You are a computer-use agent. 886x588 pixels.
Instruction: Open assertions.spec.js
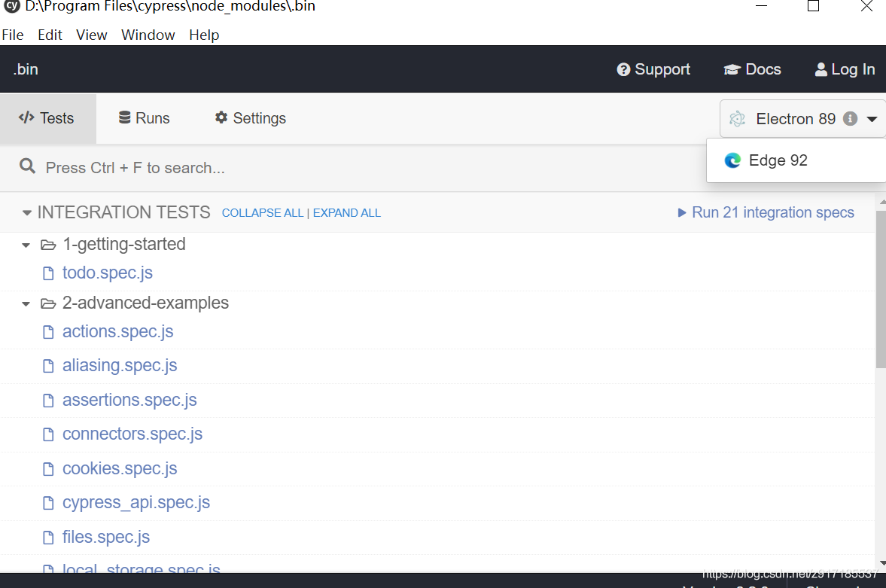tap(129, 401)
